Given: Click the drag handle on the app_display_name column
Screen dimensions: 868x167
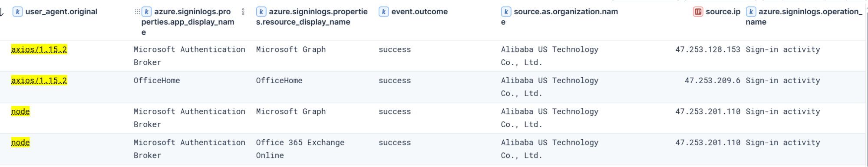Looking at the screenshot, I should [137, 12].
